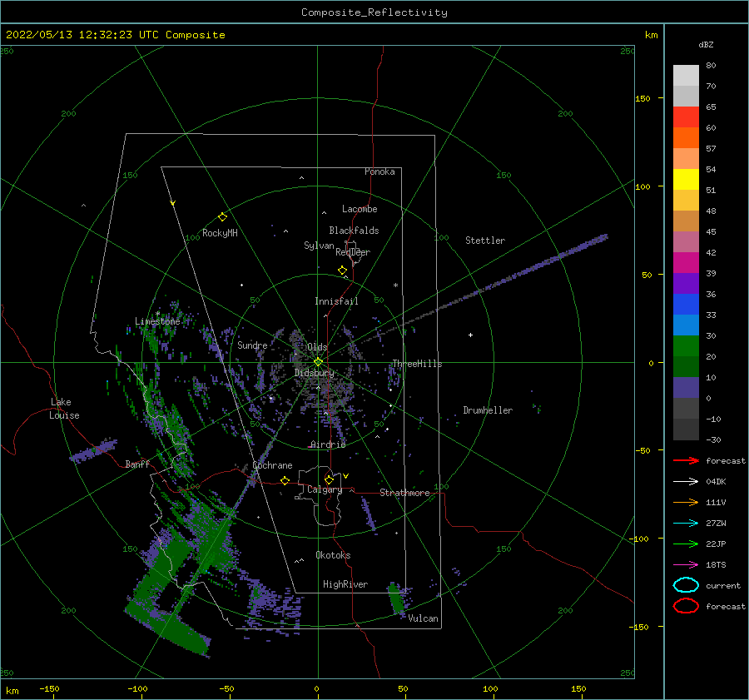Select the purple 36-39 dBZ color swatch
This screenshot has width=749, height=700.
point(686,284)
